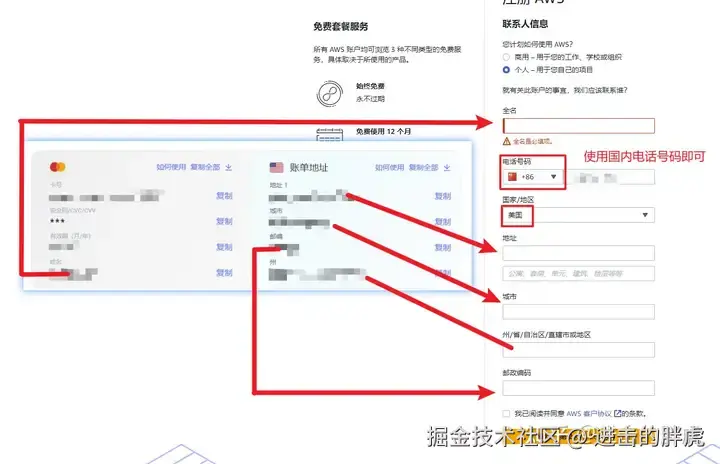Click the China flag in phone code selector
The width and height of the screenshot is (720, 464).
[512, 177]
